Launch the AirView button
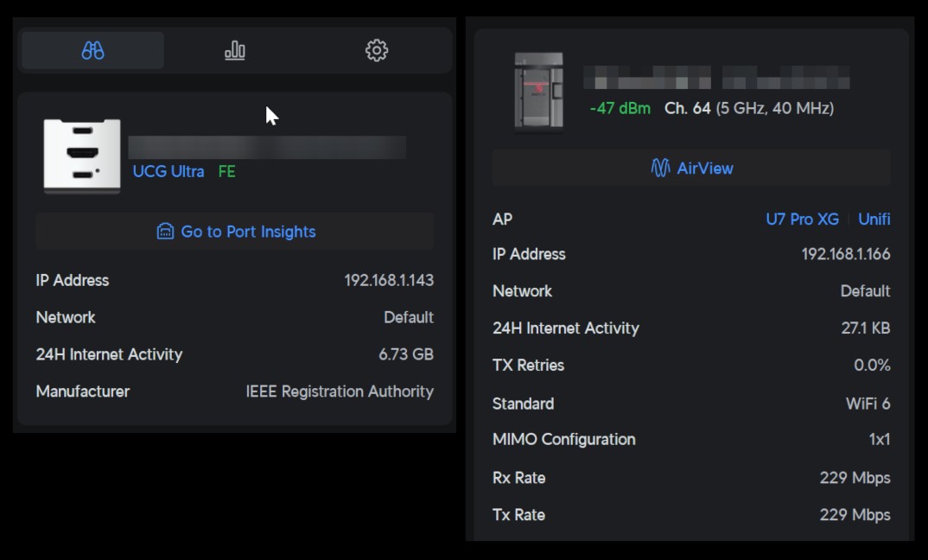 click(x=691, y=169)
